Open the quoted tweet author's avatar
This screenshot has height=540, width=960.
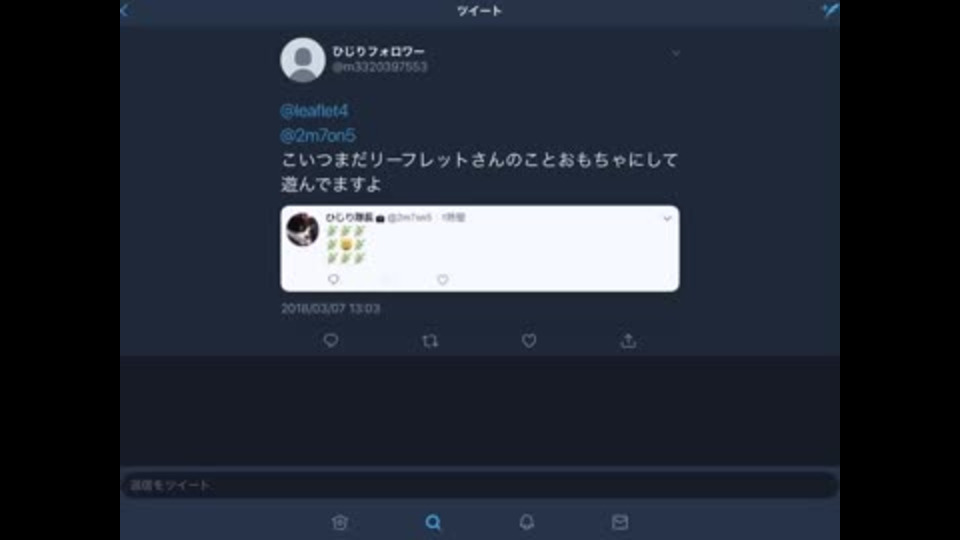tap(302, 230)
